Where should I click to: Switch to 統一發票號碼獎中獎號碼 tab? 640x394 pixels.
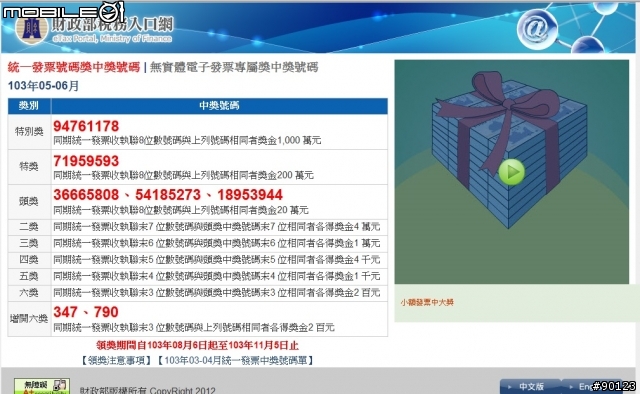tap(74, 67)
